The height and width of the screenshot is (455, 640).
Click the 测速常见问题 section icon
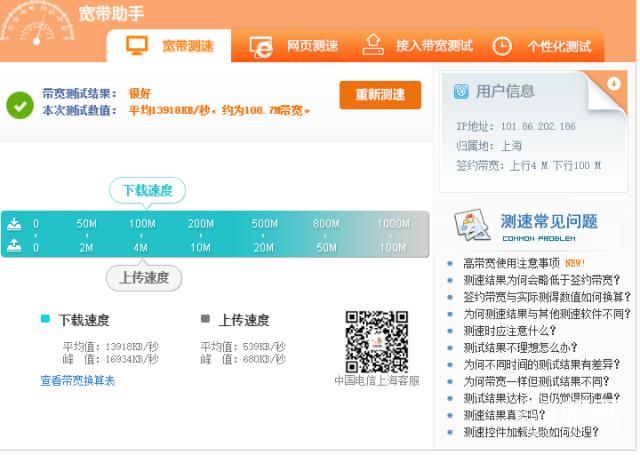coord(472,224)
